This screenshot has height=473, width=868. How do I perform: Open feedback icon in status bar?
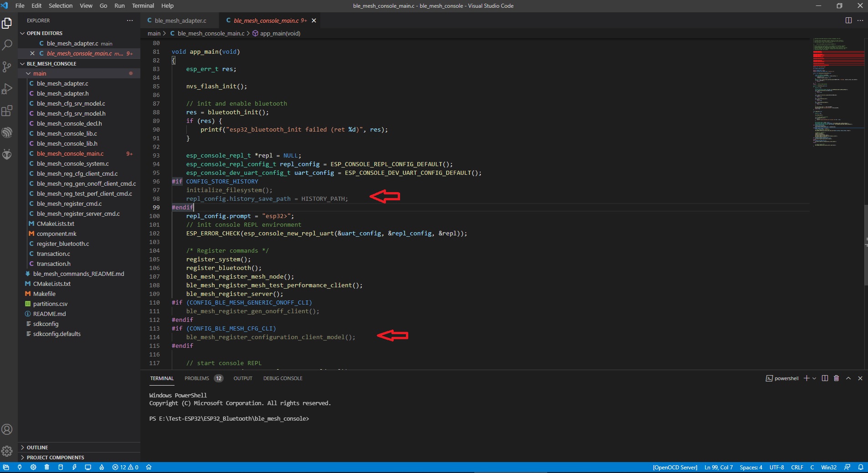(847, 467)
